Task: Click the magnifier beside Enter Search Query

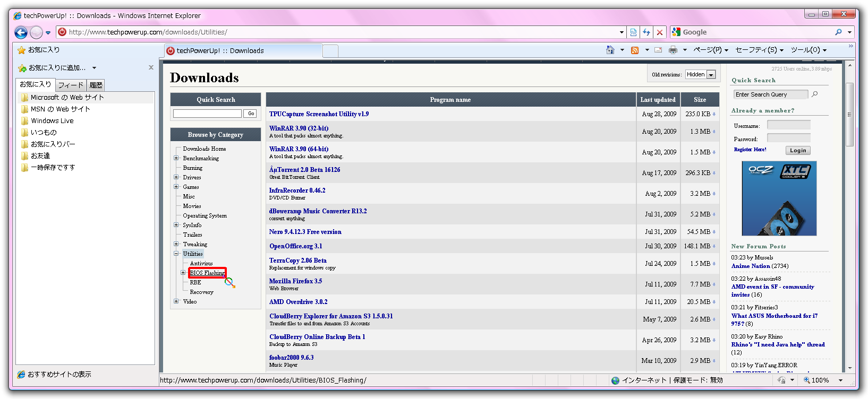Action: click(x=815, y=94)
